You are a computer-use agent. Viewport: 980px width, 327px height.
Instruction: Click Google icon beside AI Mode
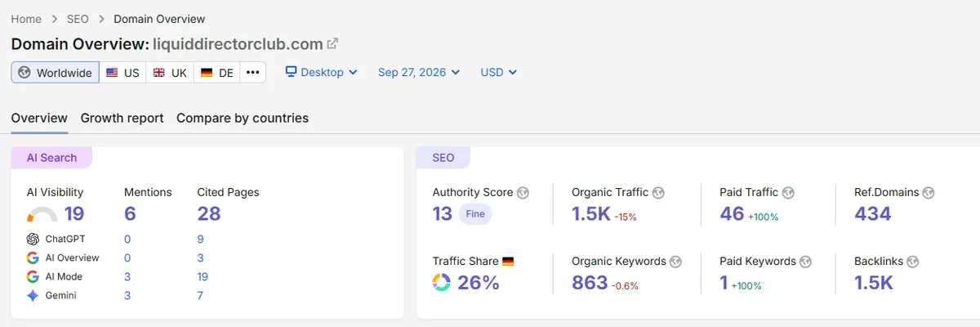[x=33, y=277]
